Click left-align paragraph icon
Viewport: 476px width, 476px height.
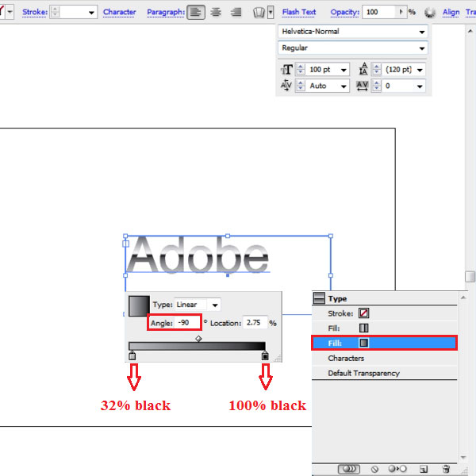point(195,12)
